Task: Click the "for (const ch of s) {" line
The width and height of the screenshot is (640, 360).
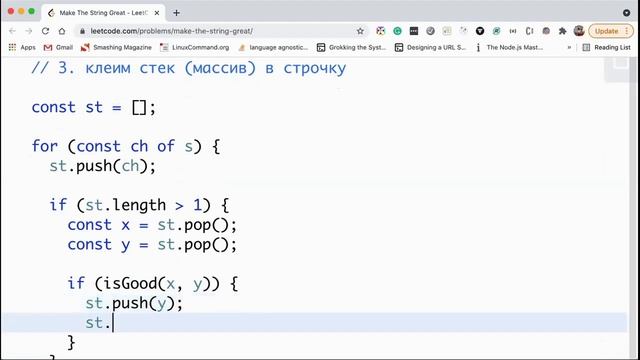Action: [x=126, y=147]
